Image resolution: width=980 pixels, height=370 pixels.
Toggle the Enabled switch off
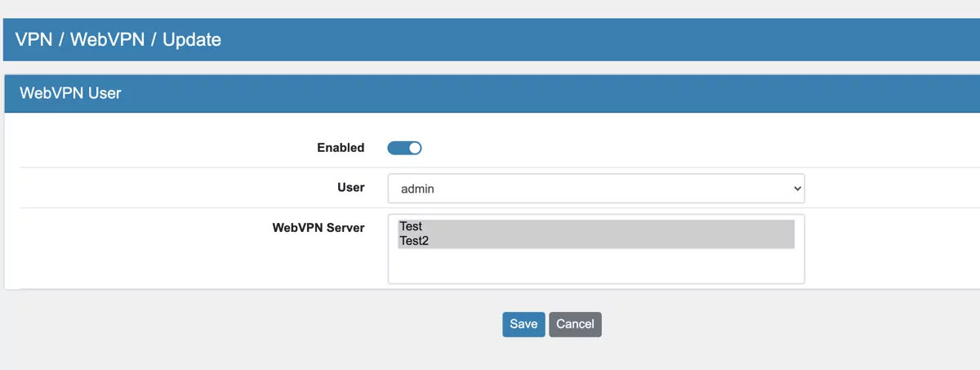point(404,148)
